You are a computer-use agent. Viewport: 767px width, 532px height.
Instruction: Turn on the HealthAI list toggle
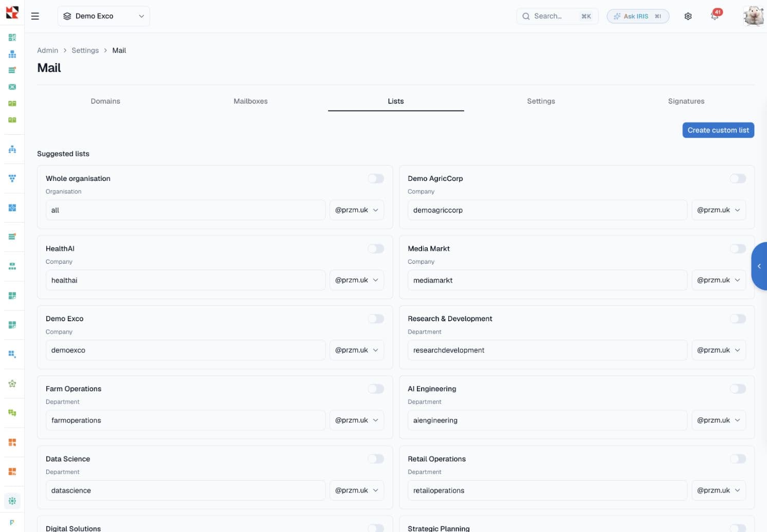[x=376, y=249]
